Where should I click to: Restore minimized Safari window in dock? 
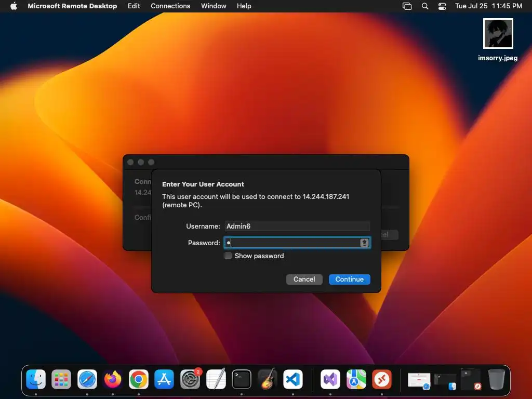tap(419, 380)
